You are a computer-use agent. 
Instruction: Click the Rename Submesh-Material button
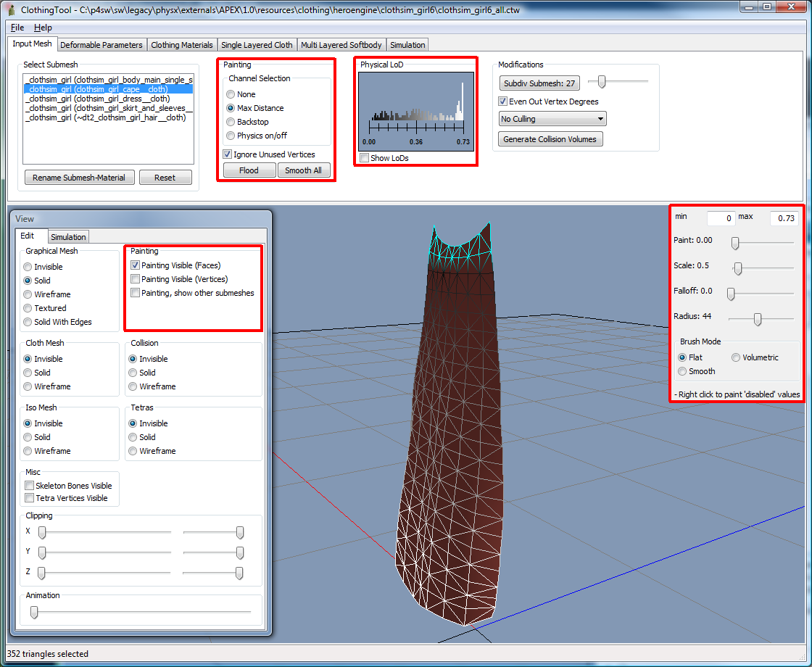79,178
